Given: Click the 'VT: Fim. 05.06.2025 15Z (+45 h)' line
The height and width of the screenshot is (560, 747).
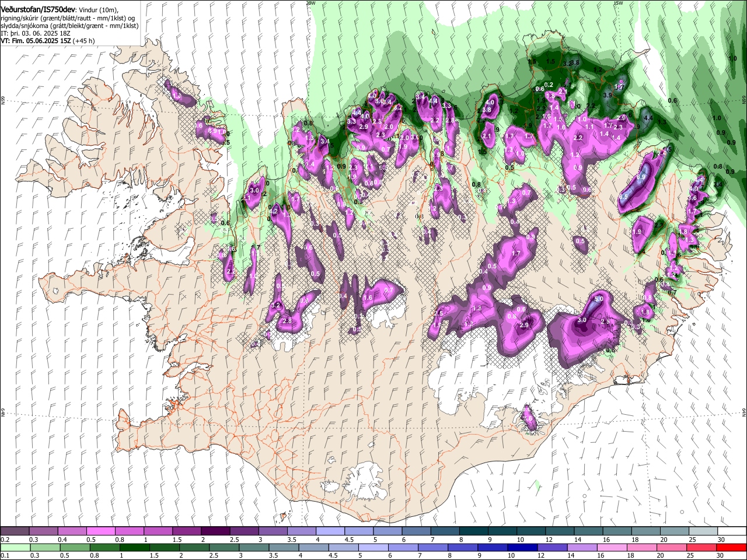Looking at the screenshot, I should pos(47,41).
